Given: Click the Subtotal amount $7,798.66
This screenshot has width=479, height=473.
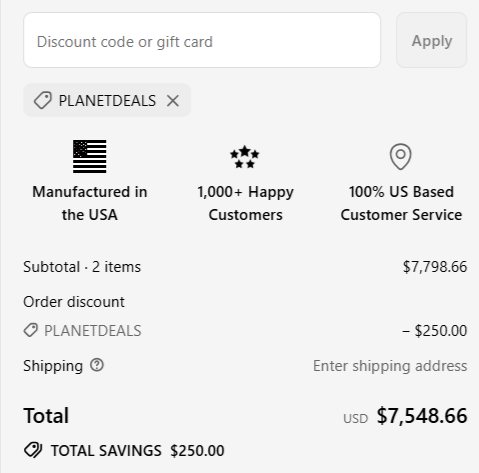Looking at the screenshot, I should click(435, 267).
